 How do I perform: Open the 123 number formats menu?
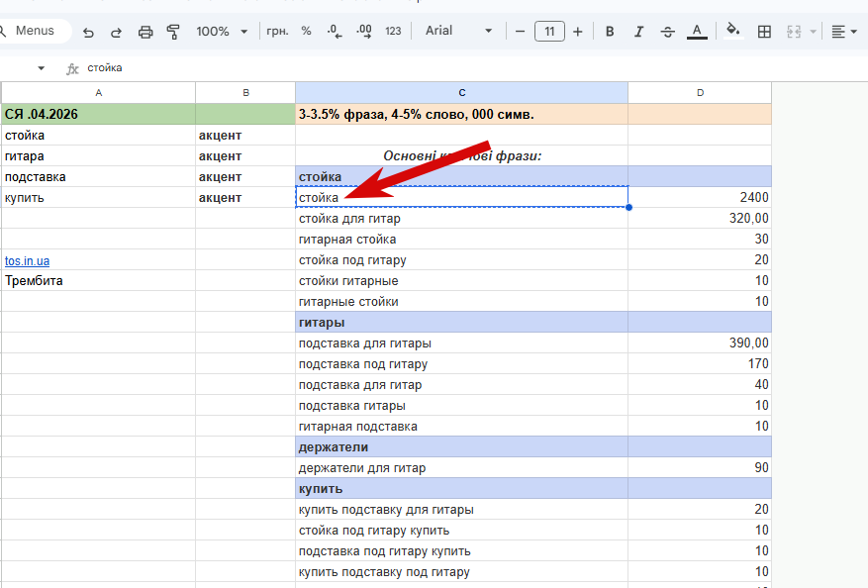tap(393, 31)
